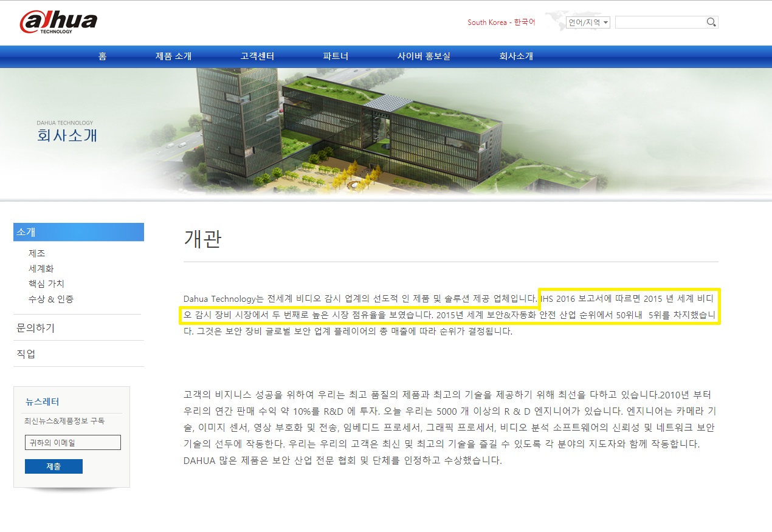Open the 회사소개 menu
The image size is (772, 532).
click(516, 56)
